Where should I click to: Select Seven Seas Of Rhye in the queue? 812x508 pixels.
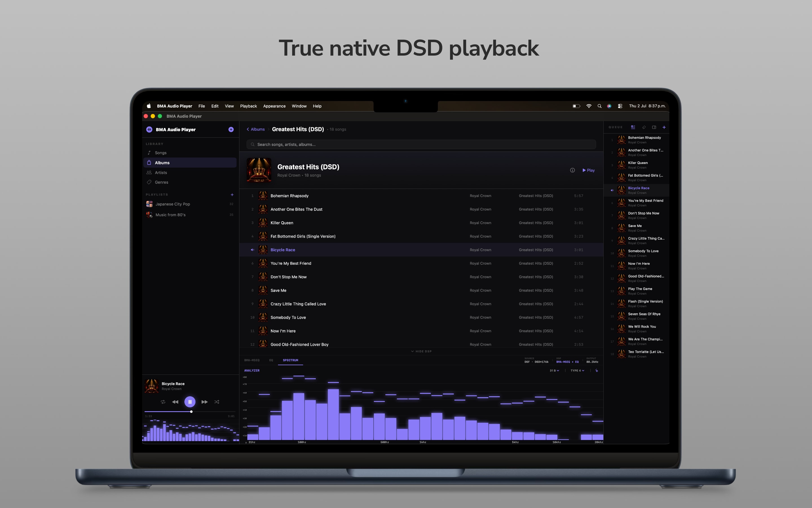[x=637, y=316]
